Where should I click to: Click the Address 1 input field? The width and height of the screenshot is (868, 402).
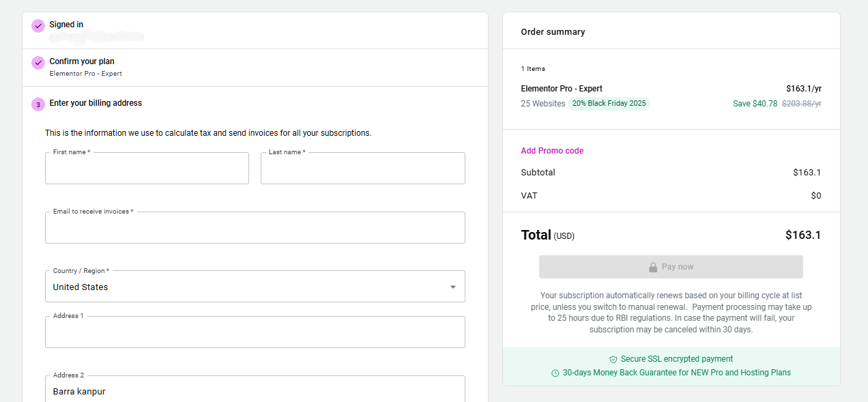(x=255, y=332)
